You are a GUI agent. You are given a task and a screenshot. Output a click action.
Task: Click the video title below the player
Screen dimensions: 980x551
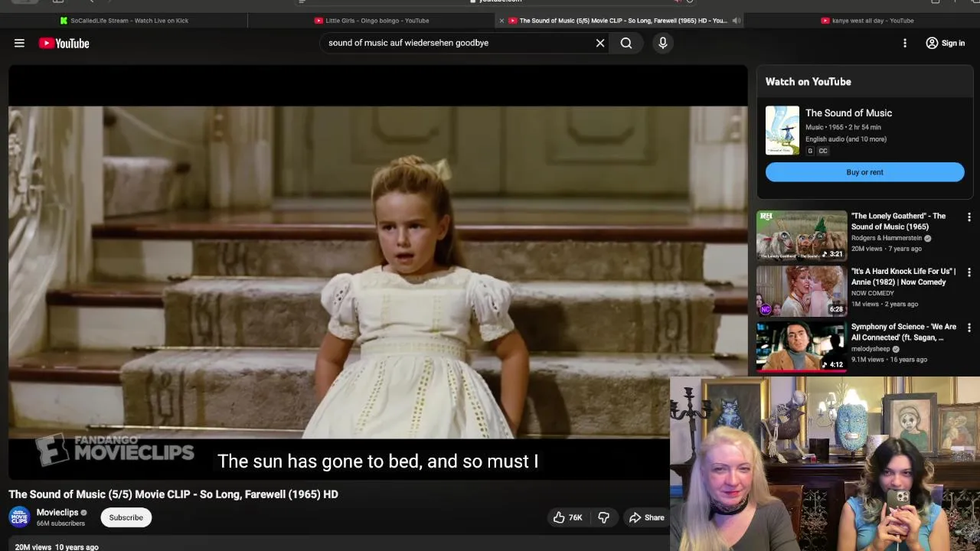click(173, 494)
